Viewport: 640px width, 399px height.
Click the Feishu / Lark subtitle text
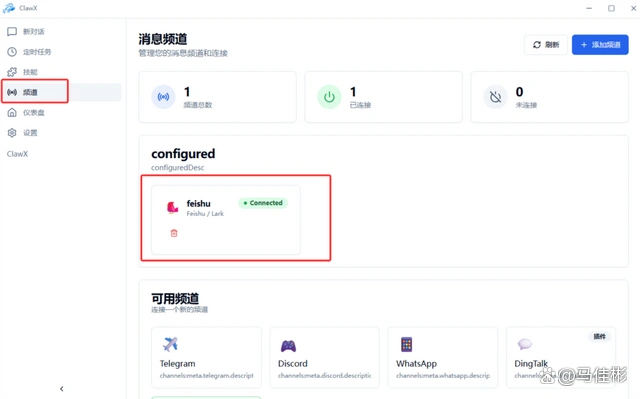205,213
